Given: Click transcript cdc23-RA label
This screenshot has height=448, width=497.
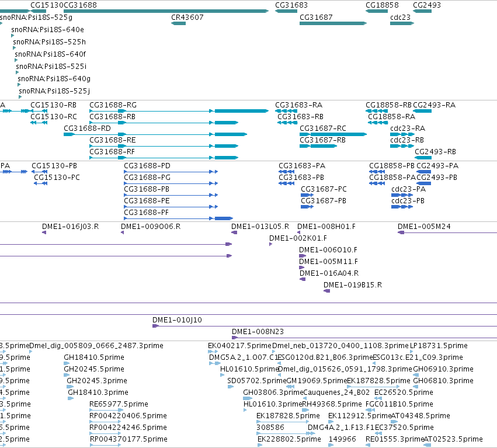Looking at the screenshot, I should coord(408,129).
